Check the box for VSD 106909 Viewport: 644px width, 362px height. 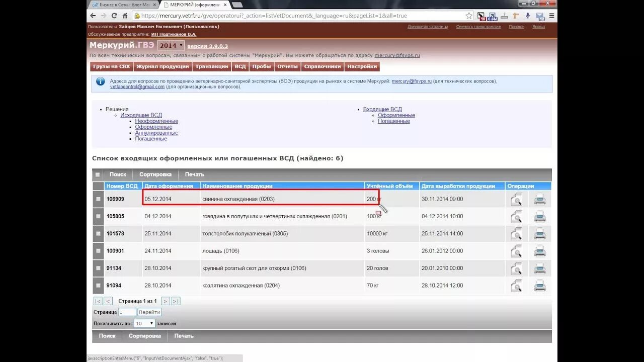tap(99, 199)
